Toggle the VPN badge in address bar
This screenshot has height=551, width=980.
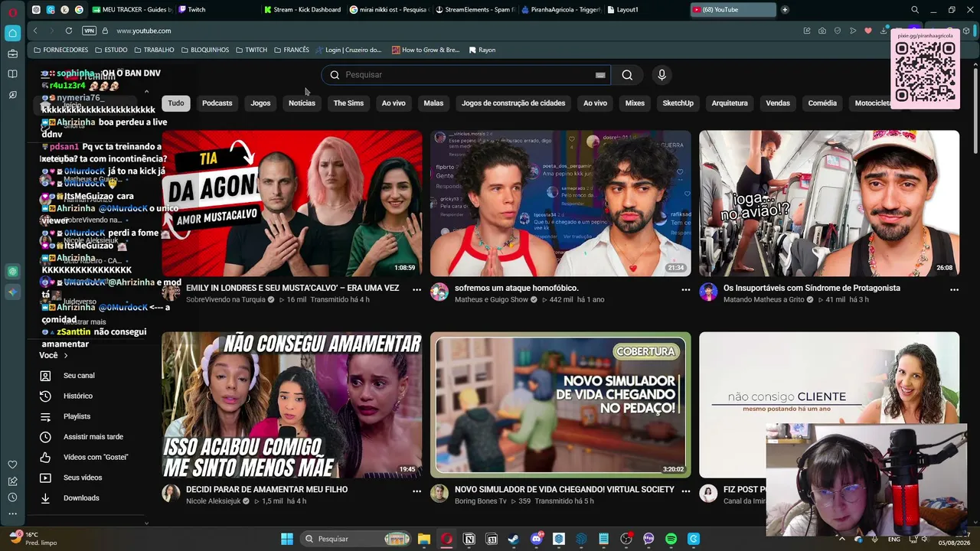pos(89,31)
